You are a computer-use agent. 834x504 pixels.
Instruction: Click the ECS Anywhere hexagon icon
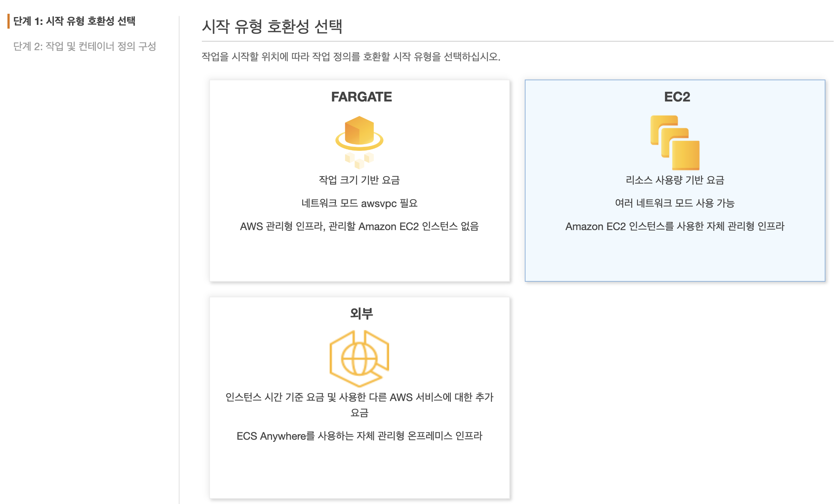360,357
